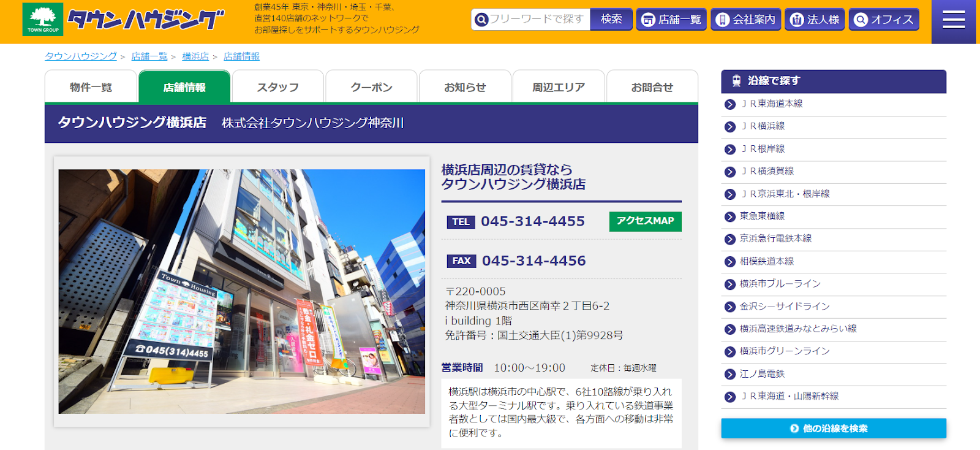
Task: Click the arrow icon in 他の沿線を検索 button
Action: click(x=794, y=429)
